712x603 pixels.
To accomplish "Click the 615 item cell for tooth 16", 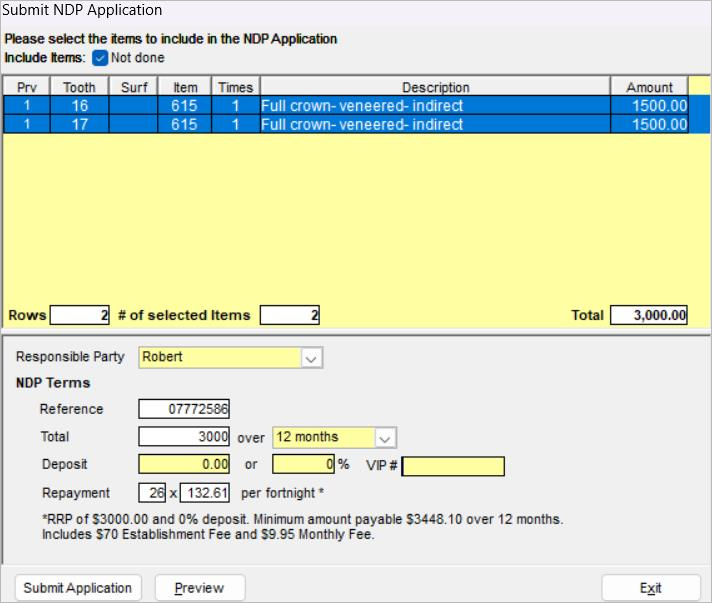I will (185, 105).
